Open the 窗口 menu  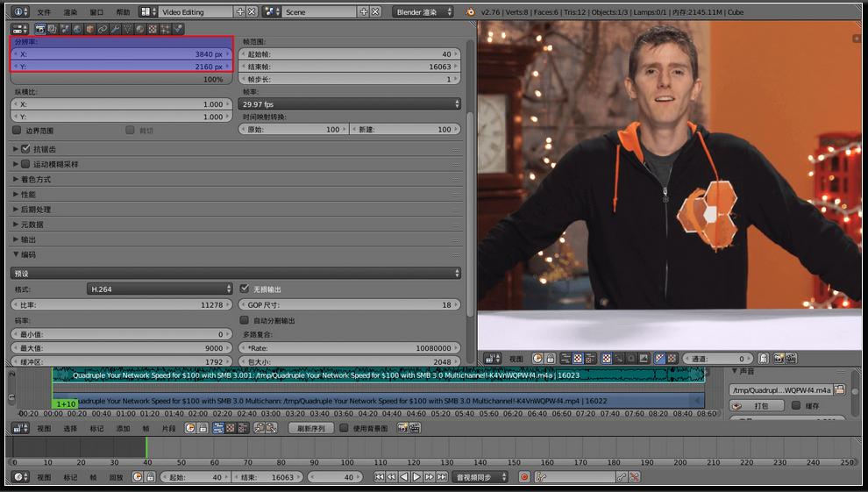coord(96,11)
